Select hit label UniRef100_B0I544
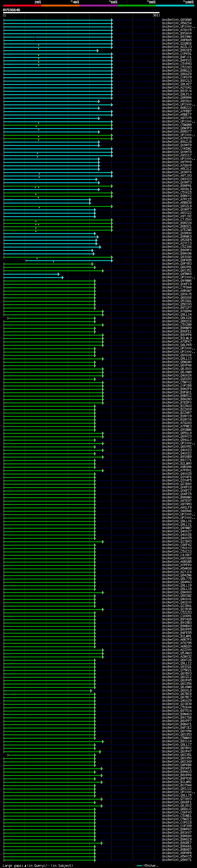The height and width of the screenshot is (868, 197). pyautogui.click(x=177, y=785)
